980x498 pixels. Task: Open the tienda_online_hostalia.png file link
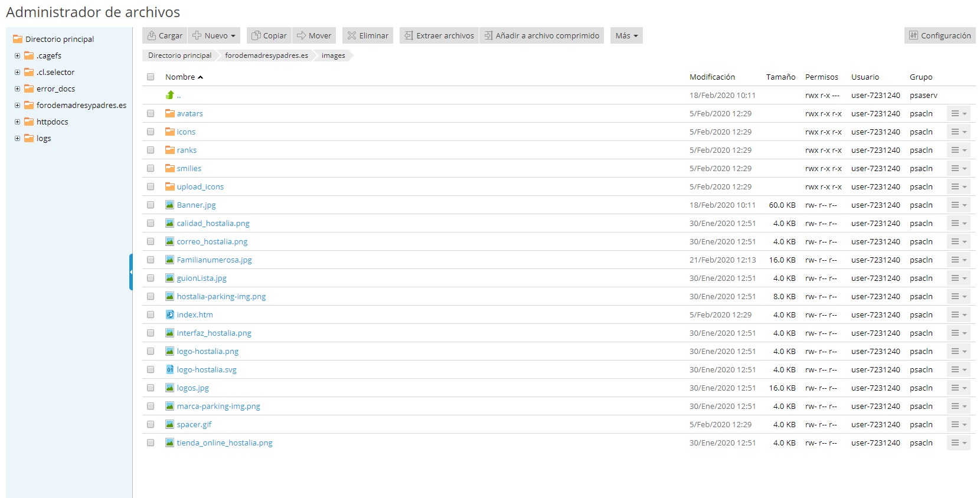(224, 443)
